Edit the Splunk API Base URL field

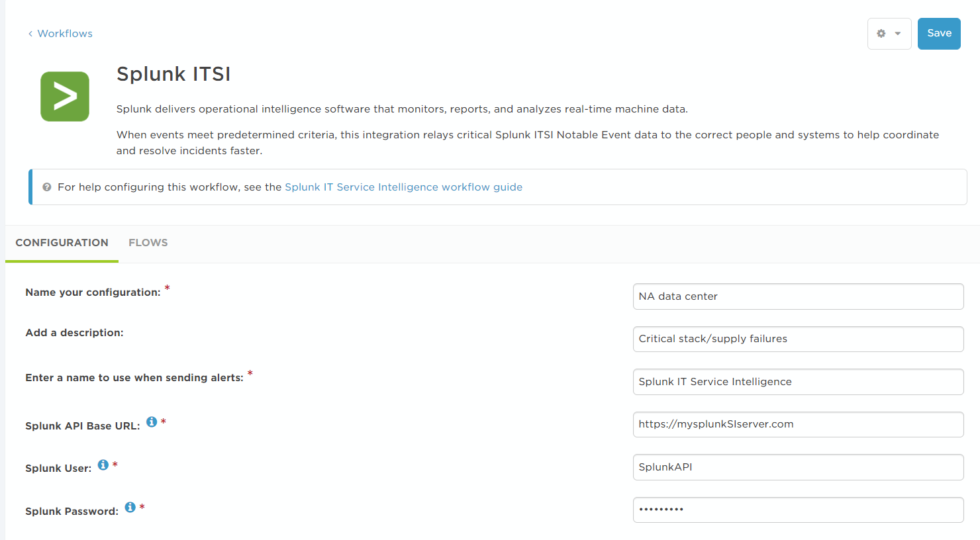point(798,424)
